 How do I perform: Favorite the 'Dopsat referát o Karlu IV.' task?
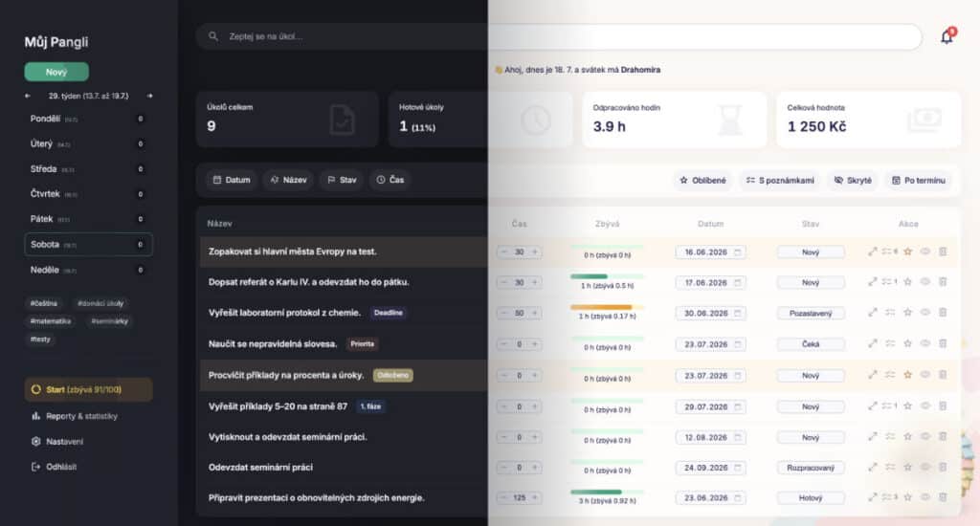(907, 282)
